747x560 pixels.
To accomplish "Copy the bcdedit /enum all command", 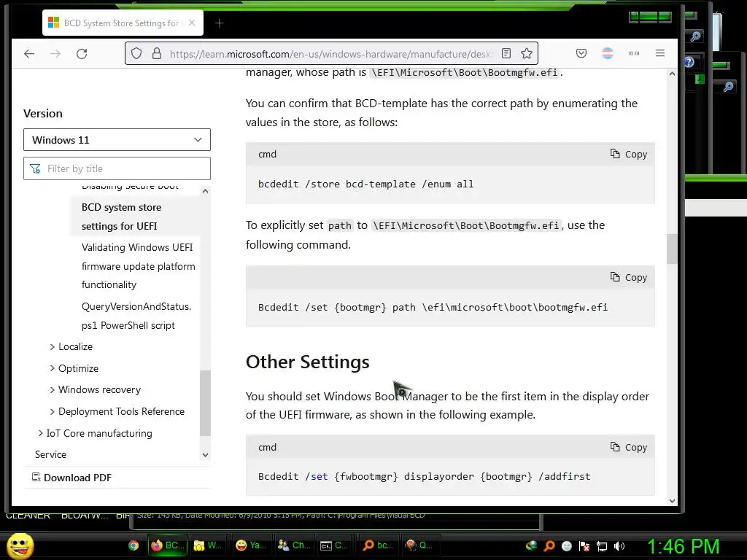I will (628, 155).
